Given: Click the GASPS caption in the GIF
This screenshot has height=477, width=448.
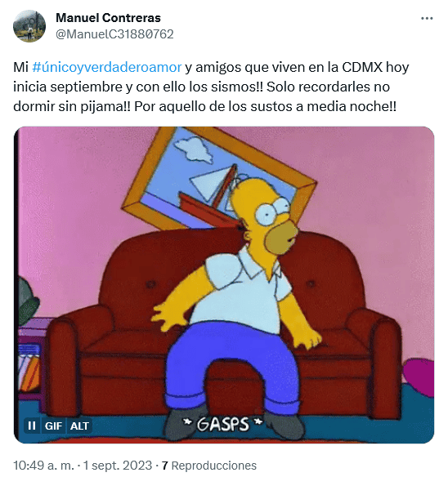Looking at the screenshot, I should 222,424.
